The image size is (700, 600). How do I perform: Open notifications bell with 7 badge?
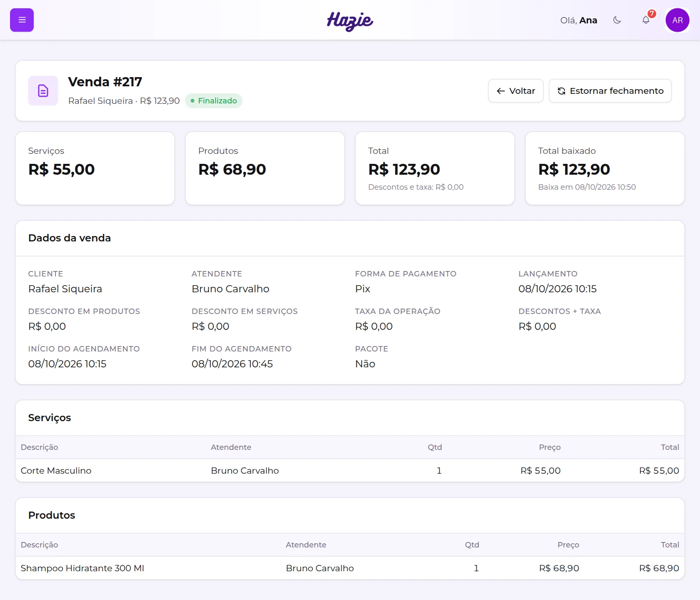(x=646, y=20)
